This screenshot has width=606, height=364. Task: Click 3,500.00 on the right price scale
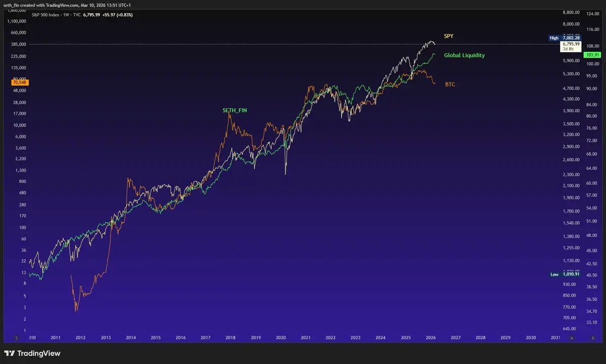[571, 124]
